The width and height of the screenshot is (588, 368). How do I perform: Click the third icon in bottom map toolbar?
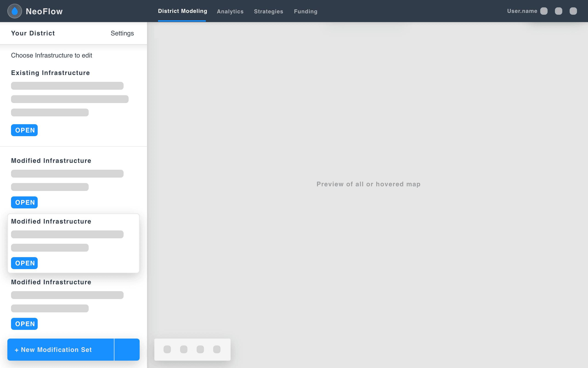pyautogui.click(x=200, y=349)
